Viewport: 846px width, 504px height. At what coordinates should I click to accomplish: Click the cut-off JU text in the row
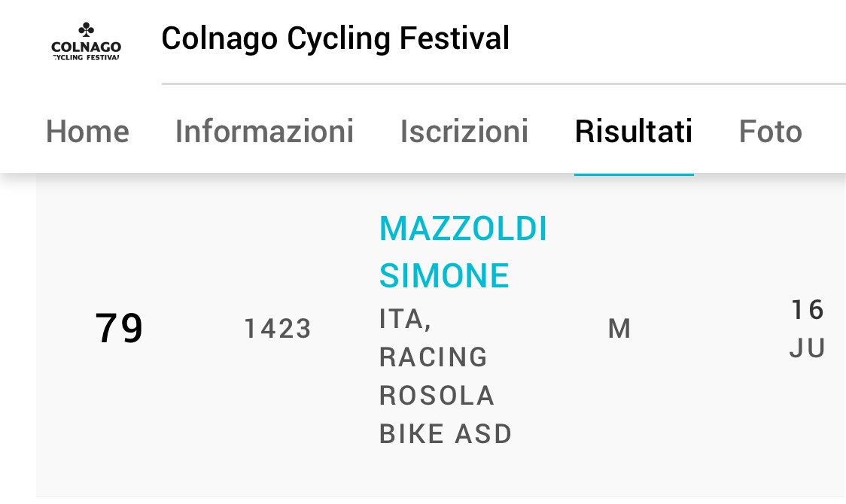click(x=807, y=348)
